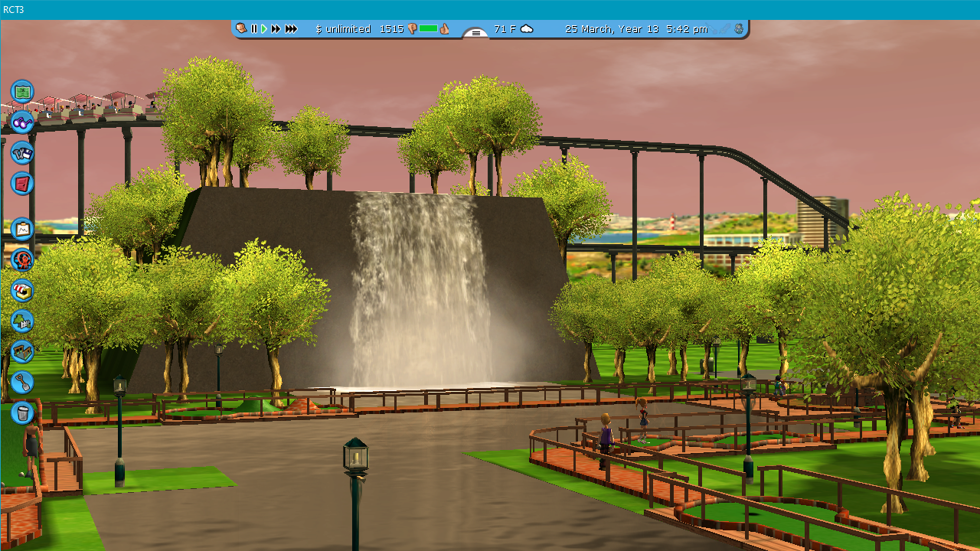Click the green park rating bar
Screen dimensions: 980x551
428,29
